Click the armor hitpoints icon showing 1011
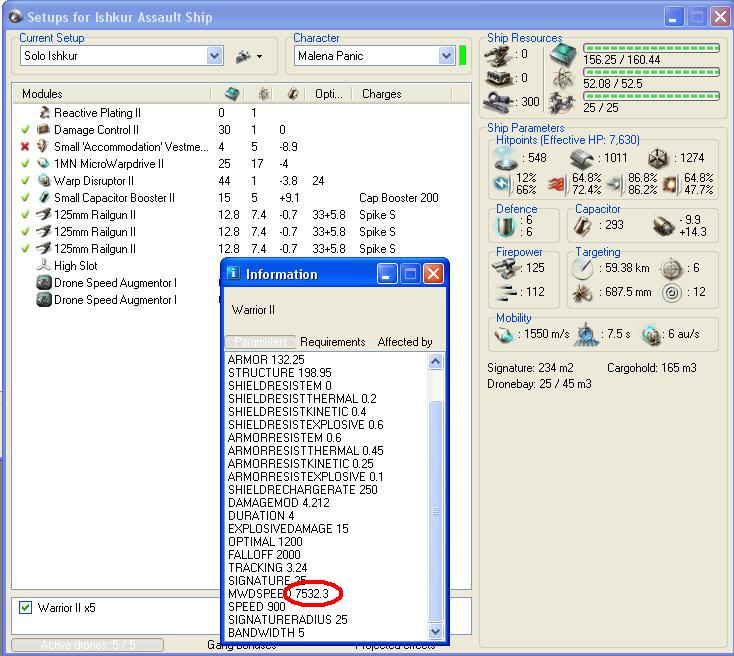 tap(582, 159)
